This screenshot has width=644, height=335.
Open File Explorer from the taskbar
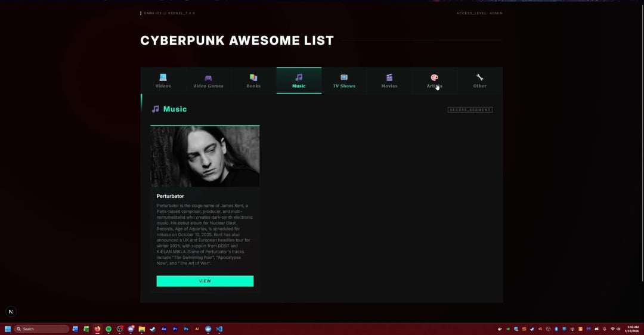142,329
